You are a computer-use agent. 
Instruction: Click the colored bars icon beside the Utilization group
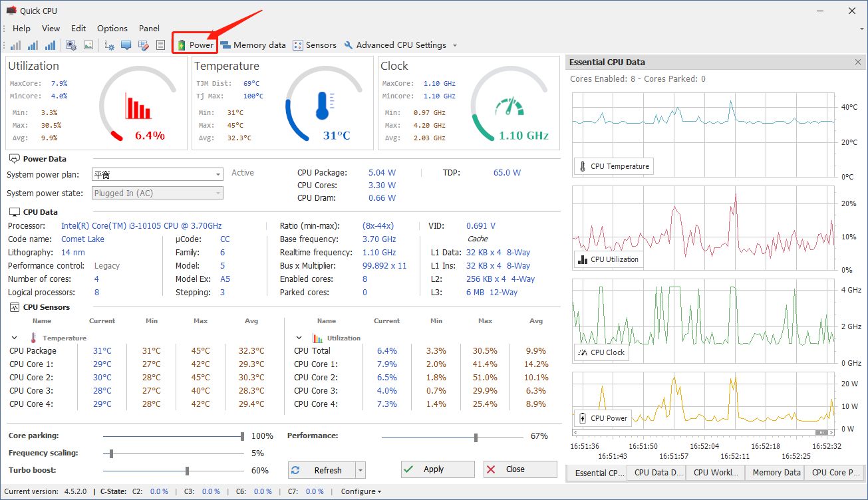coord(317,338)
